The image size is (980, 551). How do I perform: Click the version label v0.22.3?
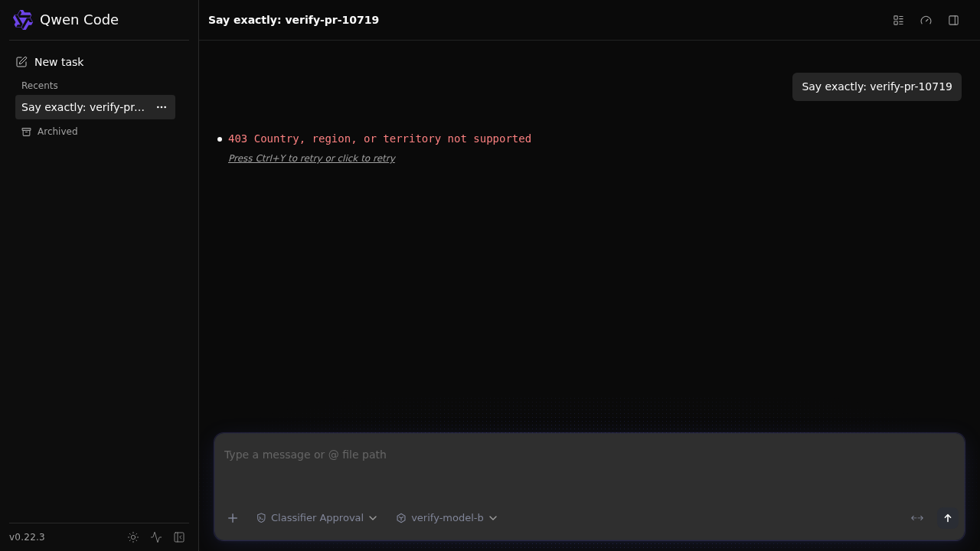pyautogui.click(x=27, y=537)
